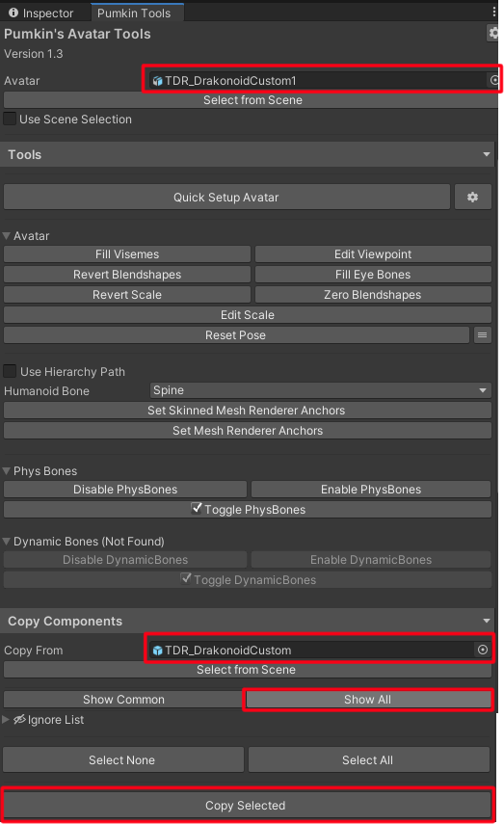Click the prefab cube icon in Copy From

point(157,651)
